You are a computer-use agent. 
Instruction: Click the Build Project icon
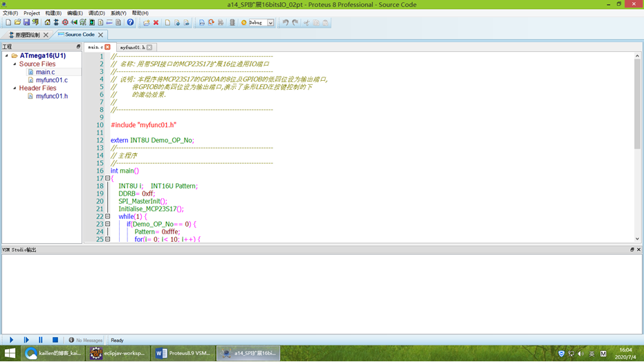point(202,23)
